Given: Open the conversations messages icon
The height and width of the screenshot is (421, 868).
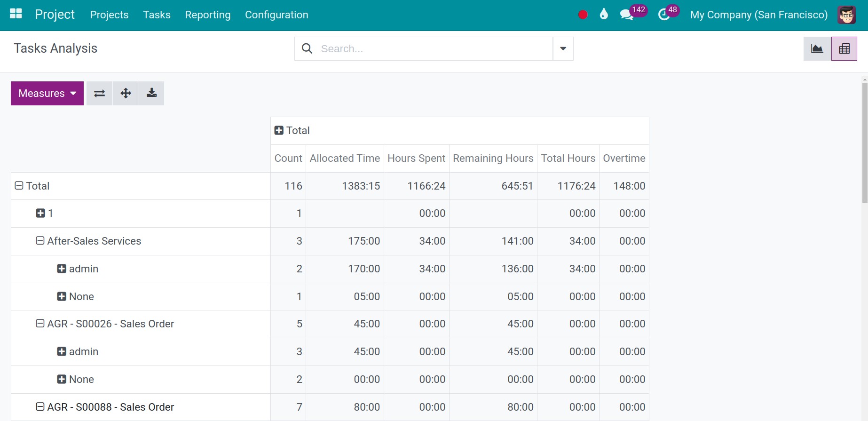Looking at the screenshot, I should [626, 15].
